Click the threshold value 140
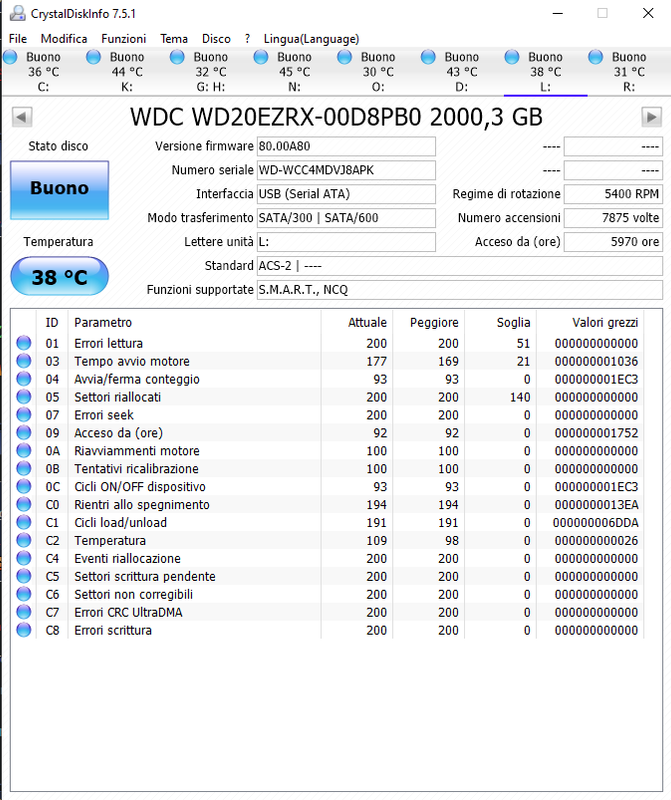The width and height of the screenshot is (671, 800). tap(520, 397)
